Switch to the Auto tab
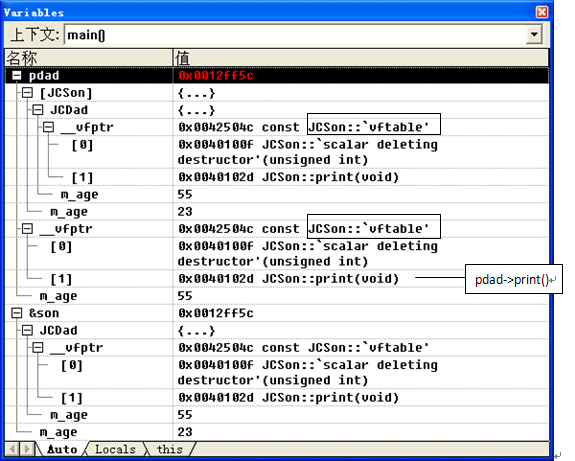This screenshot has height=461, width=575. tap(62, 449)
